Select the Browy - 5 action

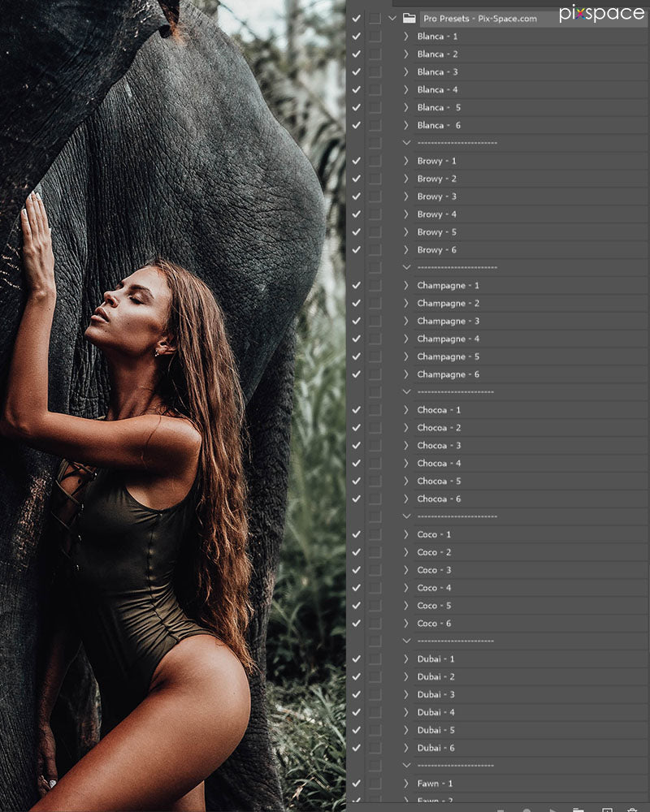click(x=436, y=232)
